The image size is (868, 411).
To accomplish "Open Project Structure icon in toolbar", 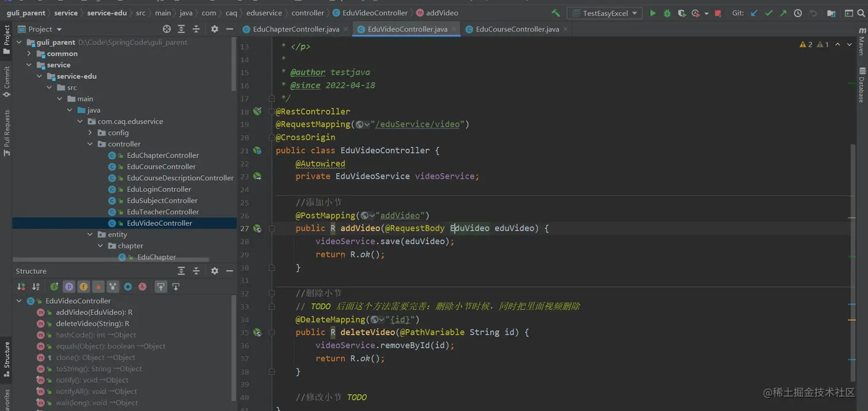I will 831,13.
